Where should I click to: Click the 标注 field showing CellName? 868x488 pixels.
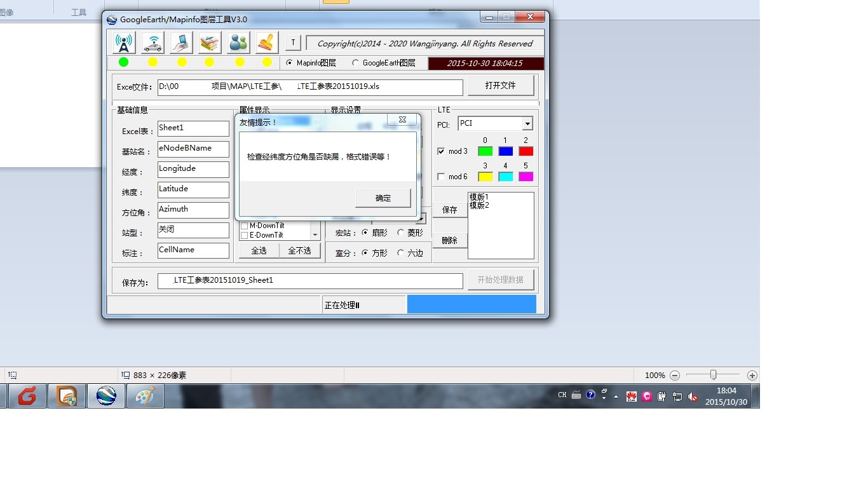tap(193, 250)
